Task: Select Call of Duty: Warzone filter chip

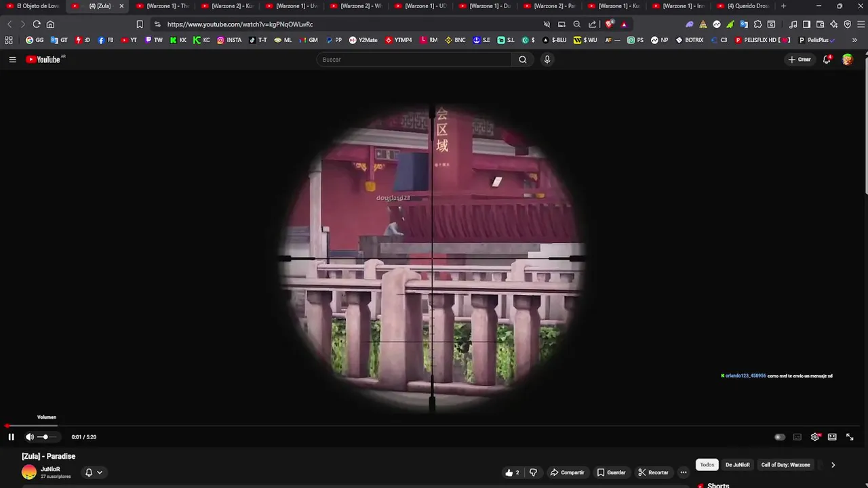Action: [785, 465]
